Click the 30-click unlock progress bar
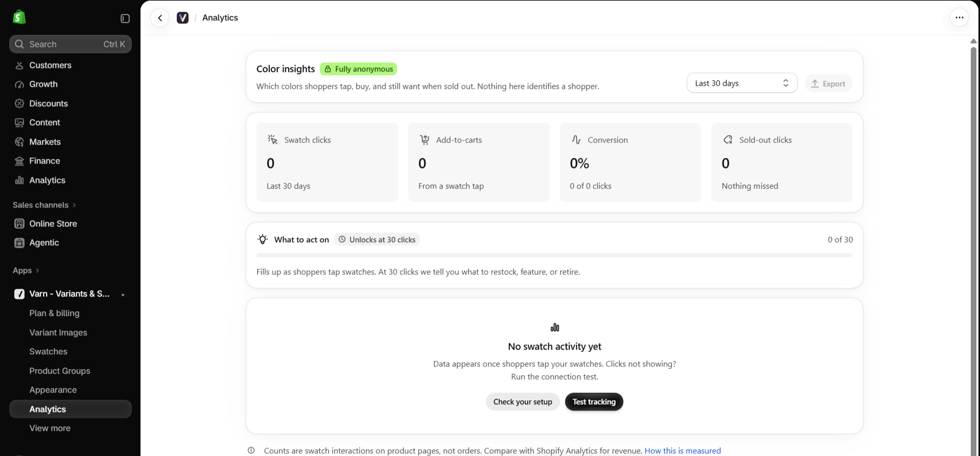This screenshot has width=980, height=456. coord(554,255)
